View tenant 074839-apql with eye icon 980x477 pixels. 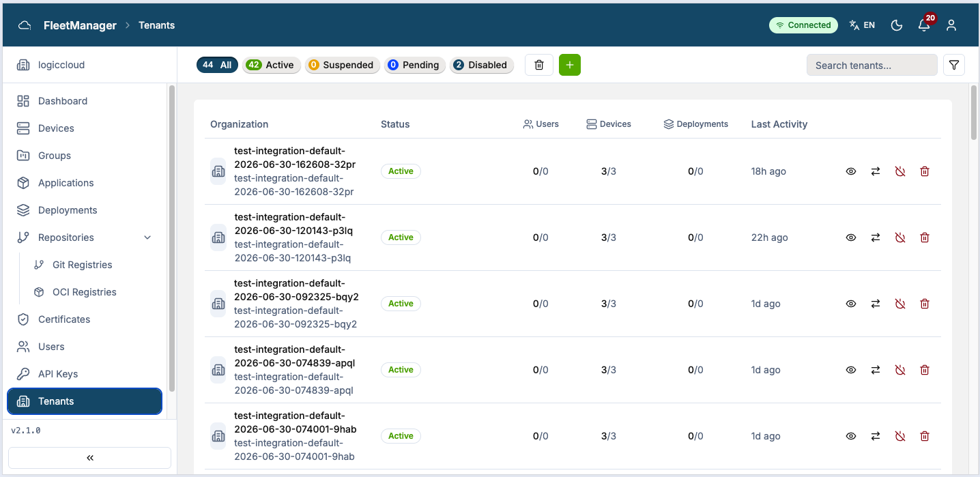pos(851,370)
